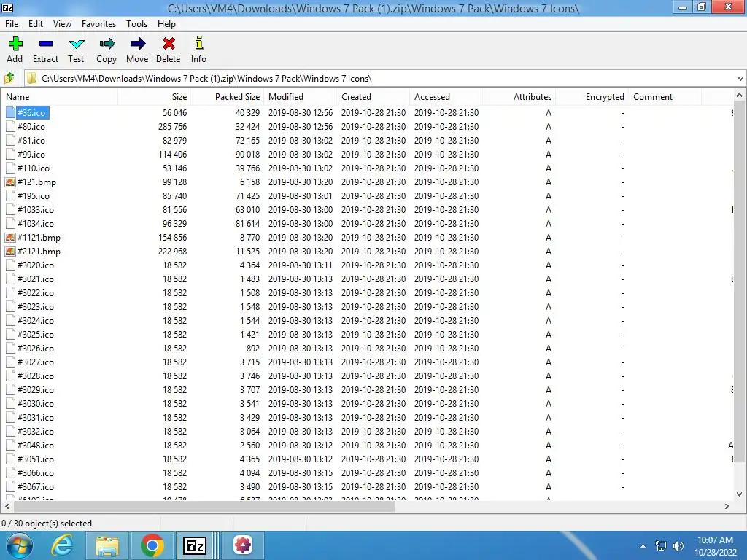
Task: Click the Info toolbar icon
Action: coord(199,43)
